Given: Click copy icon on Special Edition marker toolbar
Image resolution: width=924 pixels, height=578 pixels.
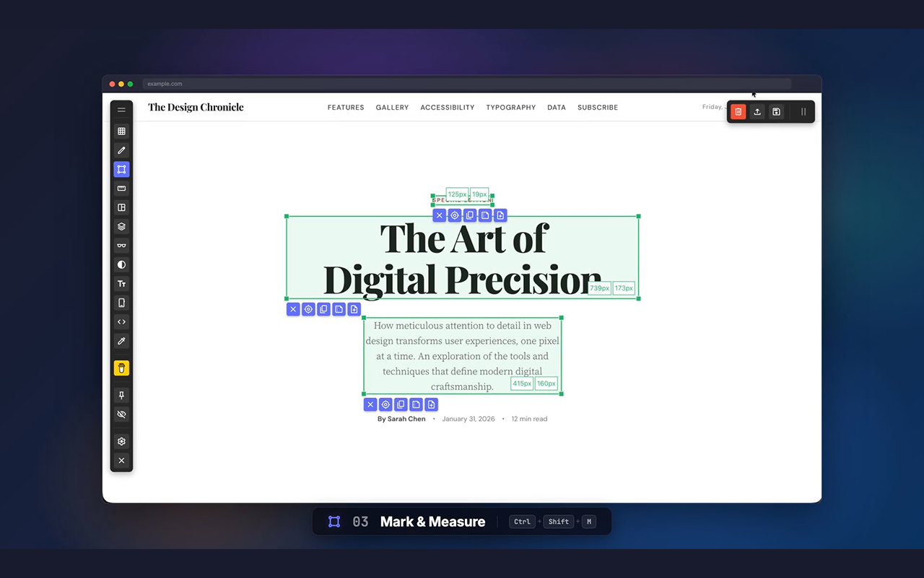Looking at the screenshot, I should 470,215.
